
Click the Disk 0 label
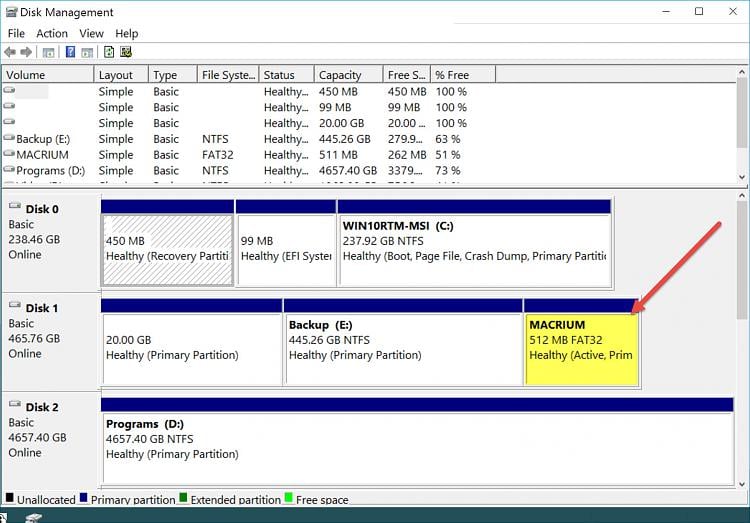(42, 209)
